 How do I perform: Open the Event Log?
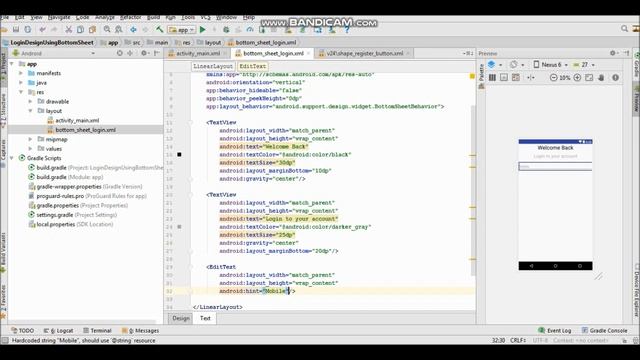click(x=554, y=331)
